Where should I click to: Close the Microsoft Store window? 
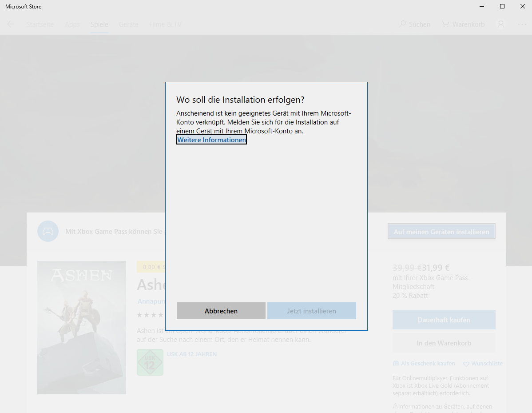click(x=523, y=7)
